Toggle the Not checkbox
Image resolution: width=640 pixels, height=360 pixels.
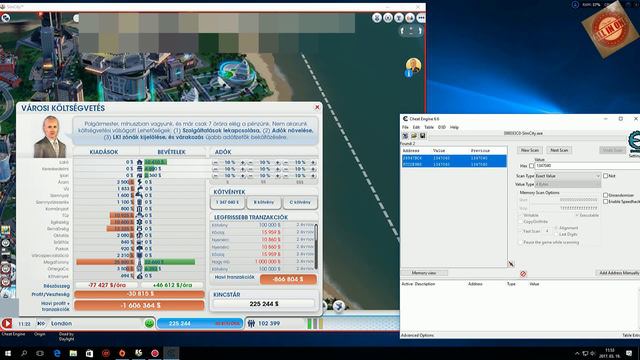[x=606, y=176]
